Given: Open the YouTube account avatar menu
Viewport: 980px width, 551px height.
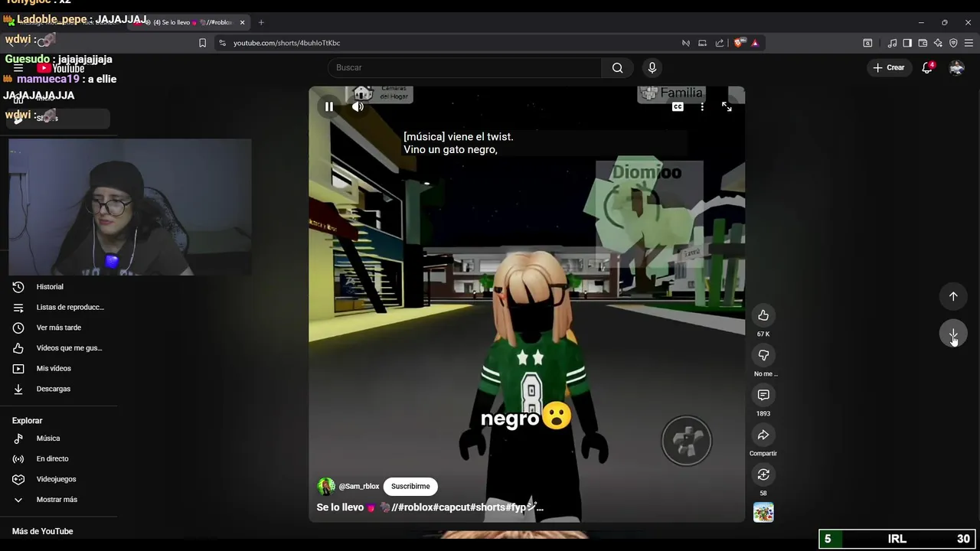Looking at the screenshot, I should (x=956, y=67).
